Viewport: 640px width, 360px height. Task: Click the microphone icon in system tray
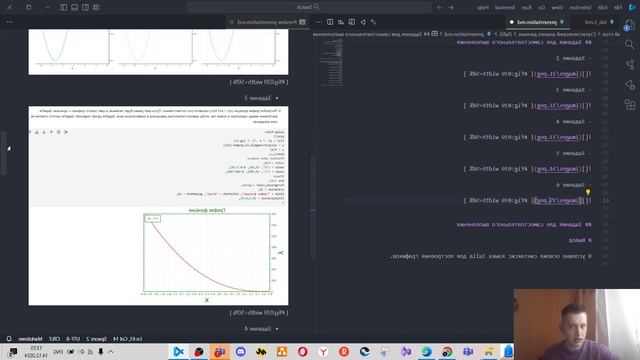pyautogui.click(x=101, y=351)
